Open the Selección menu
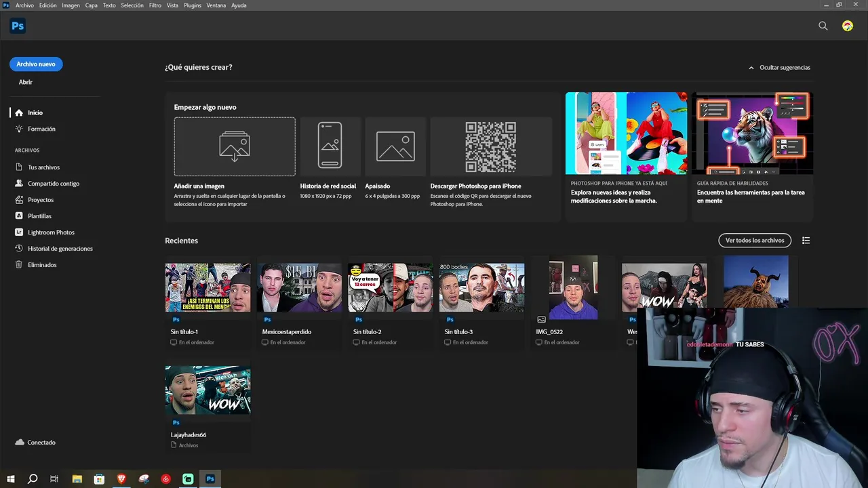 132,5
